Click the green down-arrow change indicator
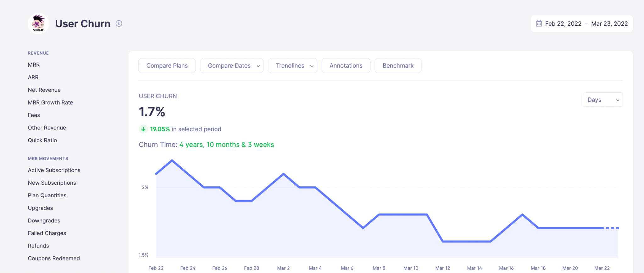 pyautogui.click(x=143, y=129)
